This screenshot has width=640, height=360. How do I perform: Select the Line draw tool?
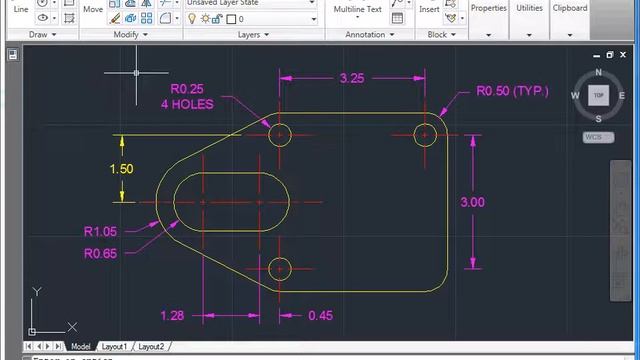(20, 8)
